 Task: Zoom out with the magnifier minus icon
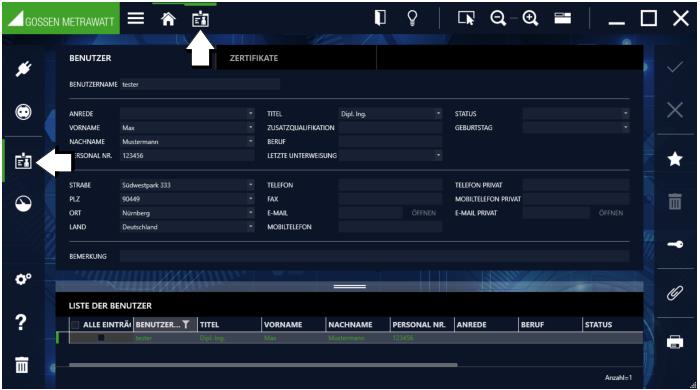coord(498,18)
